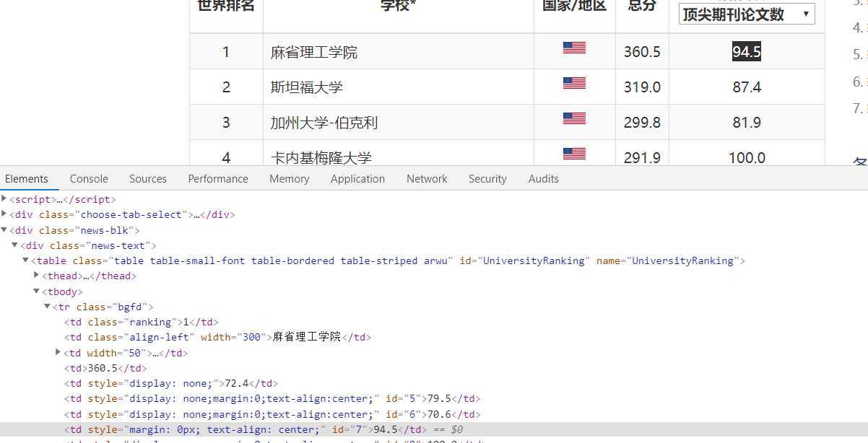
Task: Select the 81.9 score cell
Action: [x=747, y=123]
